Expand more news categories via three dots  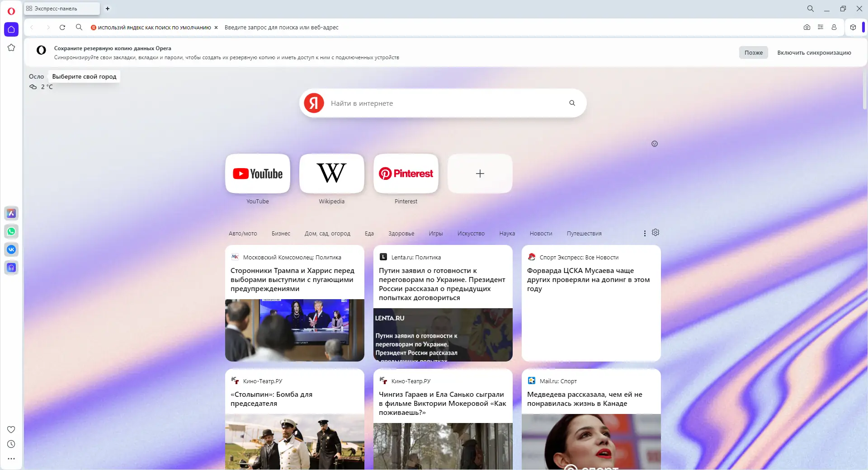645,234
